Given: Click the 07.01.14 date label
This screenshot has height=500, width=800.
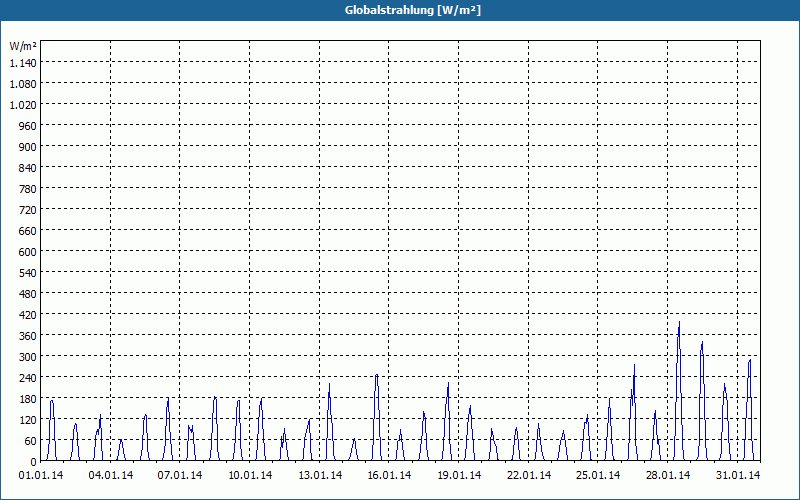Looking at the screenshot, I should coord(180,475).
